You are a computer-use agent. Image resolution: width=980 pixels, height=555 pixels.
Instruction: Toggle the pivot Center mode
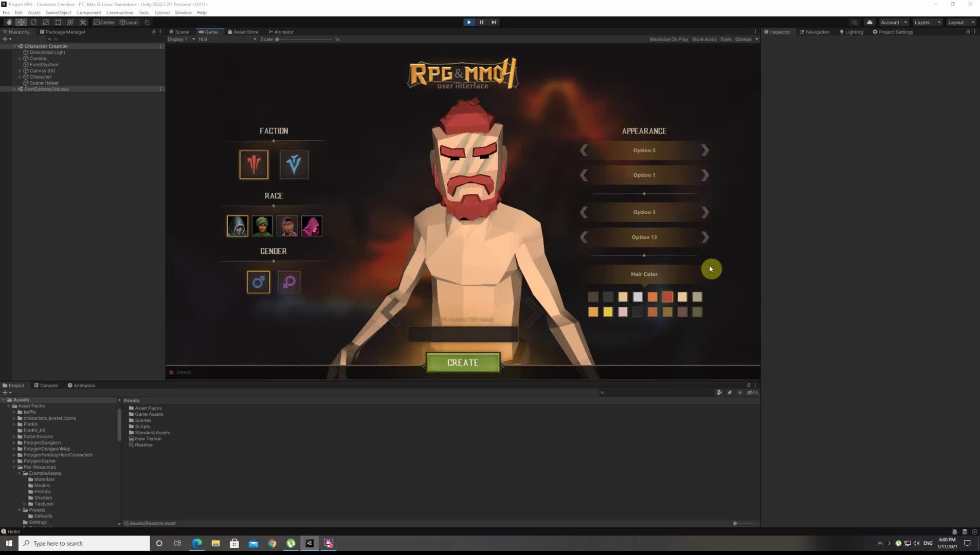pyautogui.click(x=104, y=22)
